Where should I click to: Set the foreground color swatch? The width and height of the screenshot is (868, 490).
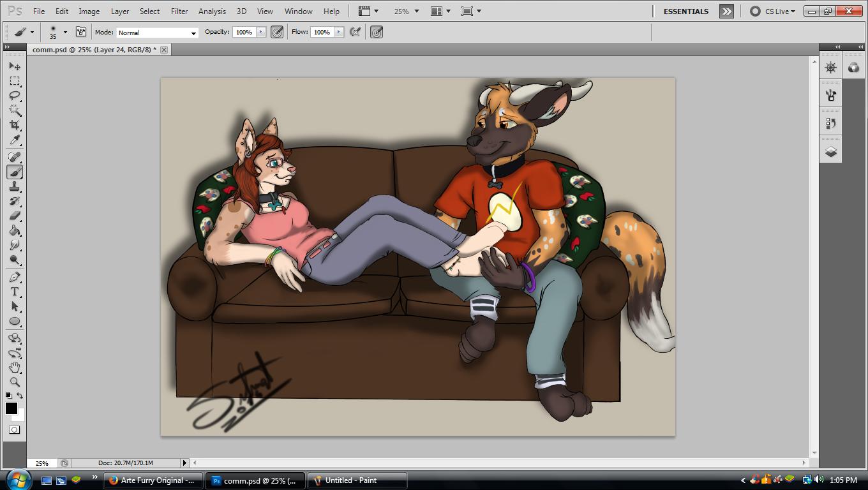click(11, 408)
